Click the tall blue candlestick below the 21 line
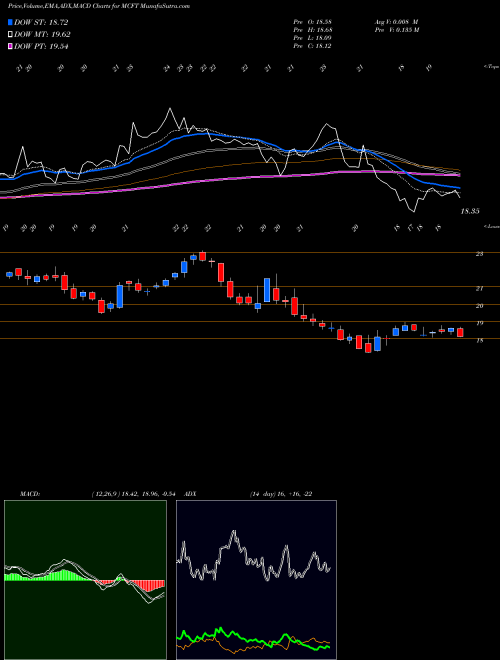The height and width of the screenshot is (660, 500). click(120, 296)
